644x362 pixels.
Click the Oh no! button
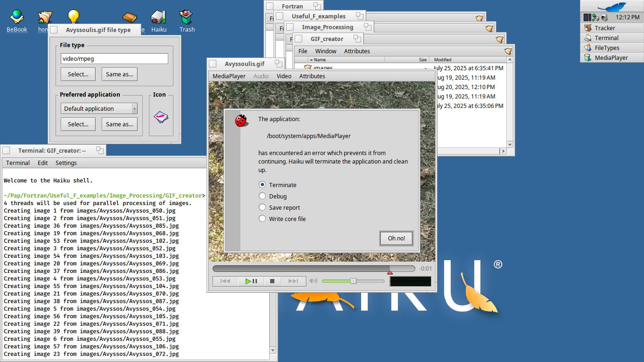click(x=396, y=238)
